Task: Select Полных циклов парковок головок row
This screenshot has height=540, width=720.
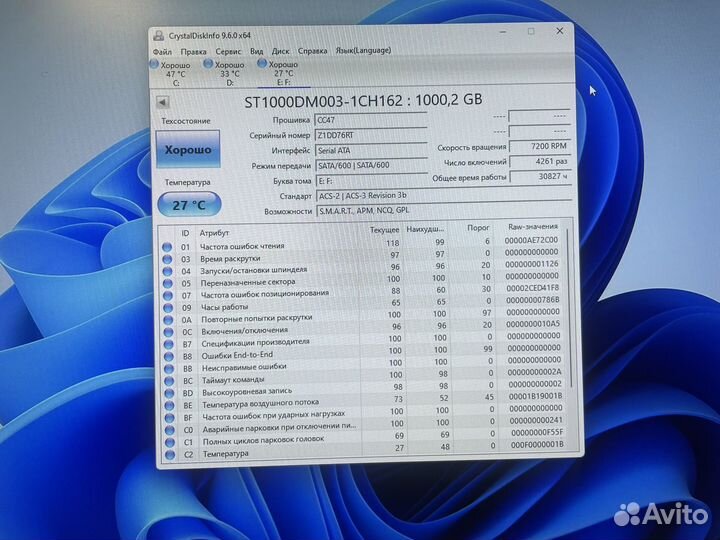Action: click(x=366, y=439)
